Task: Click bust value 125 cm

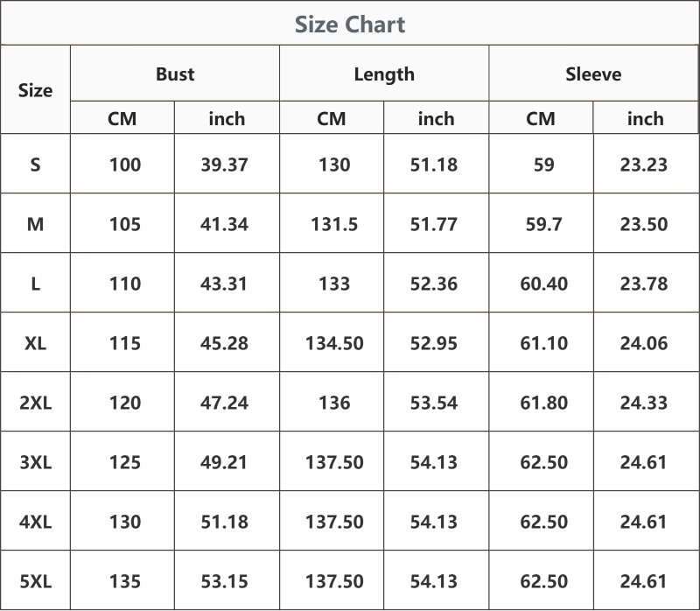Action: coord(125,462)
